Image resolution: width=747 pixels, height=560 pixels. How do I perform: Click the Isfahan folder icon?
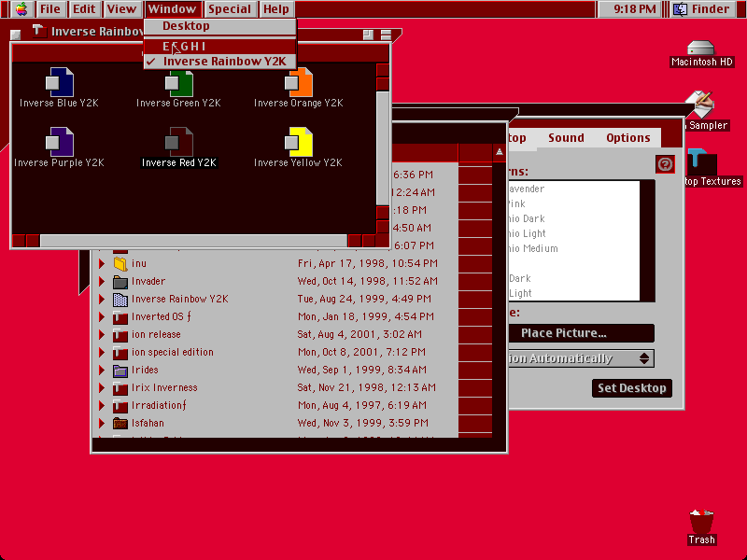click(x=120, y=424)
